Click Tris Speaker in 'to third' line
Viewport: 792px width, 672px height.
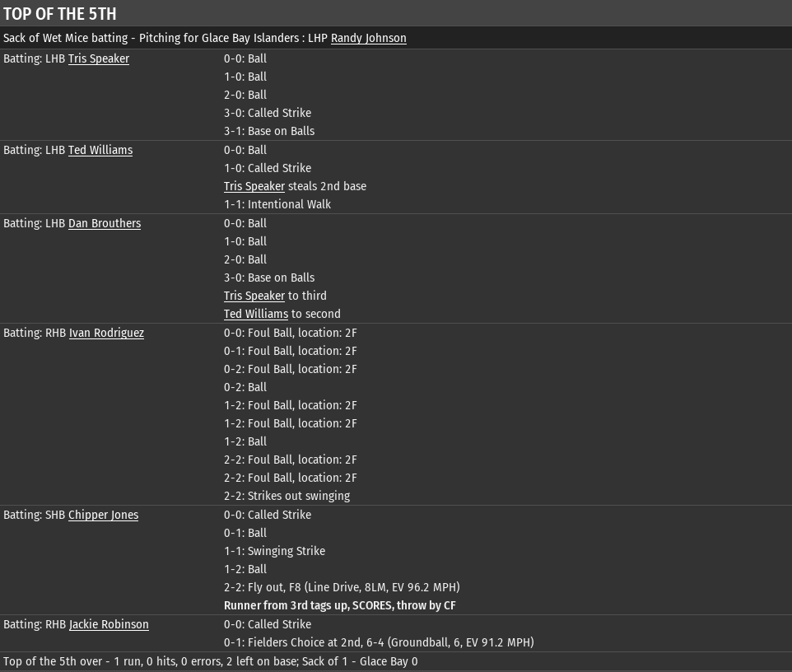[x=254, y=296]
